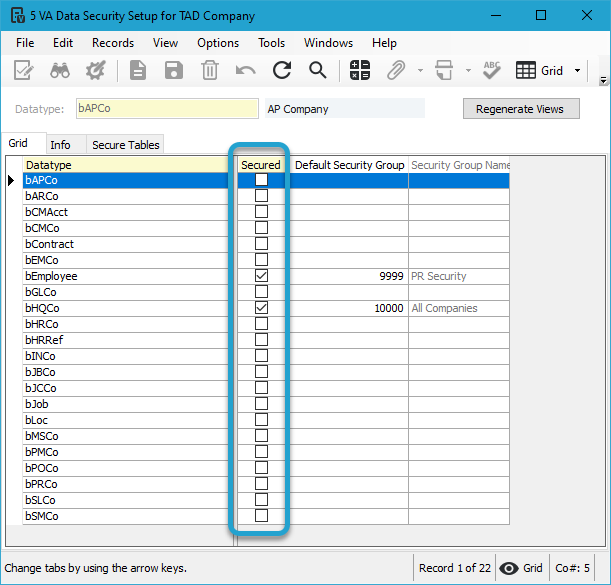Click the Record 1 of 22 status entry

(454, 568)
